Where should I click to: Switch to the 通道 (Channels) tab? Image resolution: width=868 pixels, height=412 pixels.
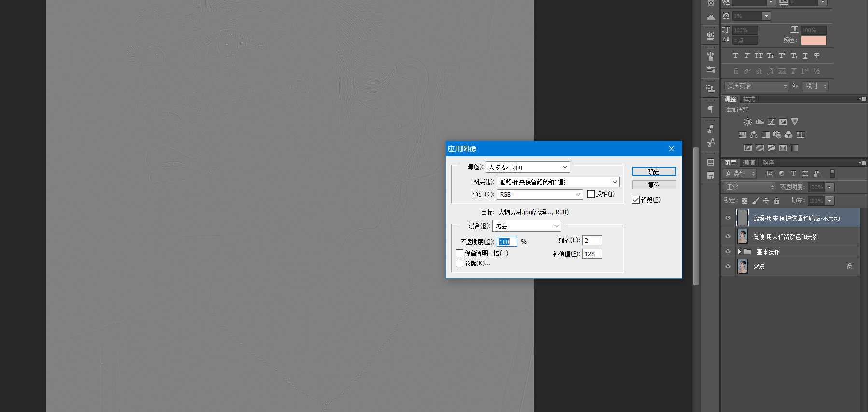click(749, 163)
